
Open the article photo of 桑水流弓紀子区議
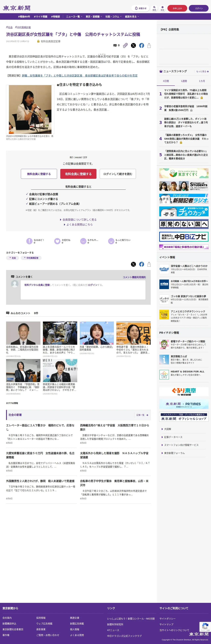coord(30,109)
